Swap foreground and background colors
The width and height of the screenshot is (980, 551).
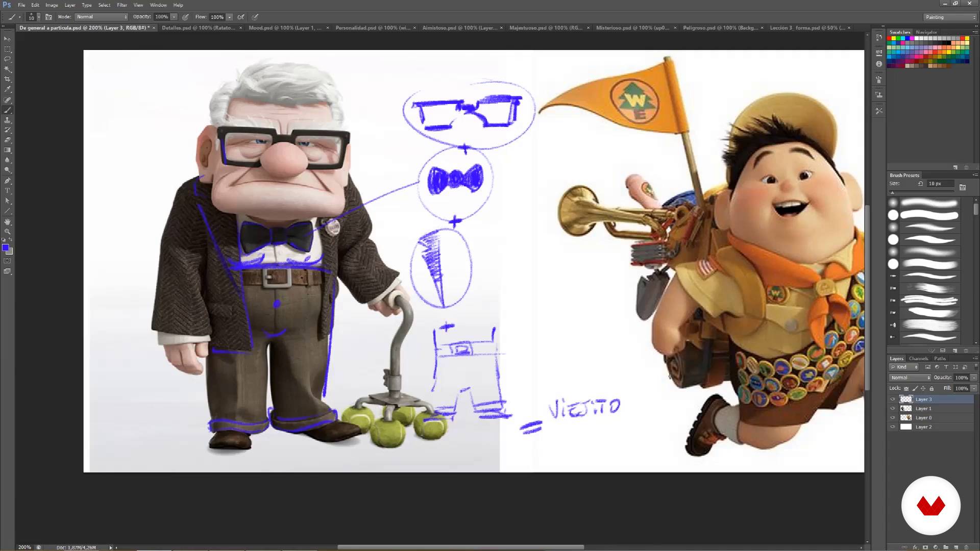click(x=11, y=240)
